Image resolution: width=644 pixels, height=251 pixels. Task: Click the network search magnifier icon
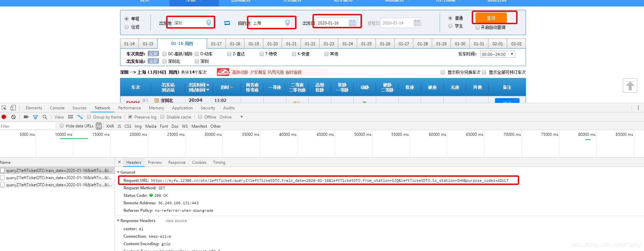click(45, 117)
